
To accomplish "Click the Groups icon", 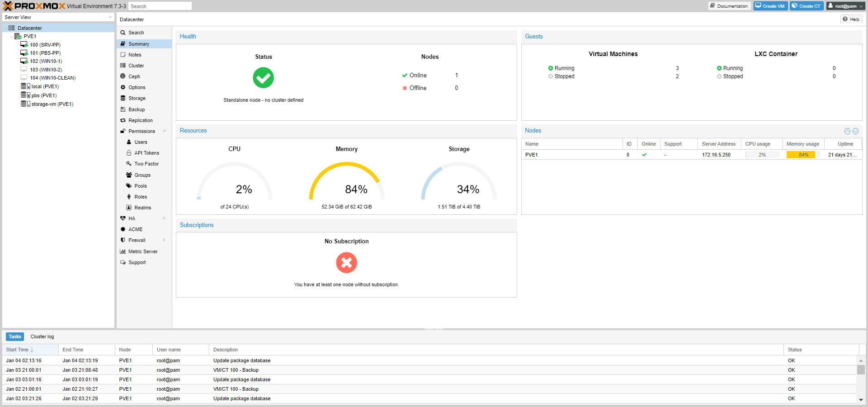I will click(x=129, y=175).
